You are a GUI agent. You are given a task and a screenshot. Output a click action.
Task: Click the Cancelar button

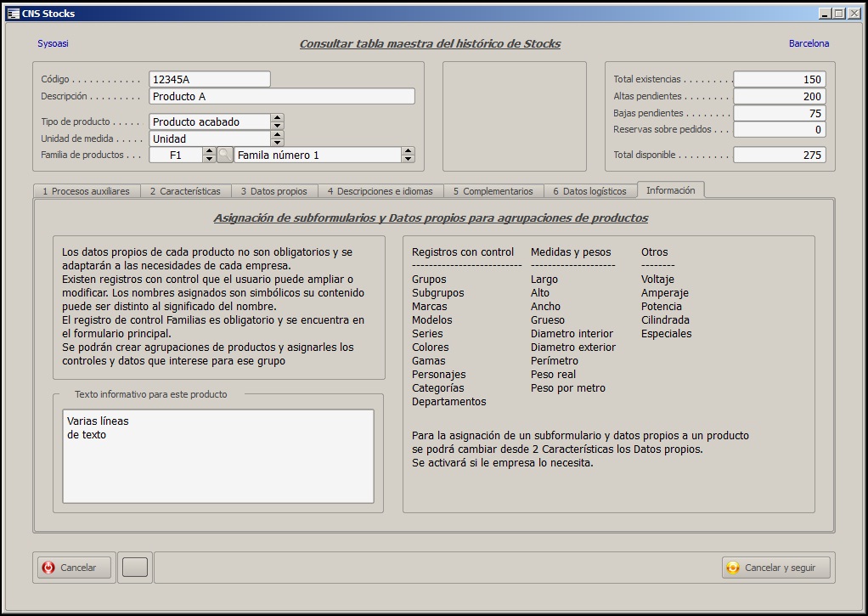[x=74, y=568]
